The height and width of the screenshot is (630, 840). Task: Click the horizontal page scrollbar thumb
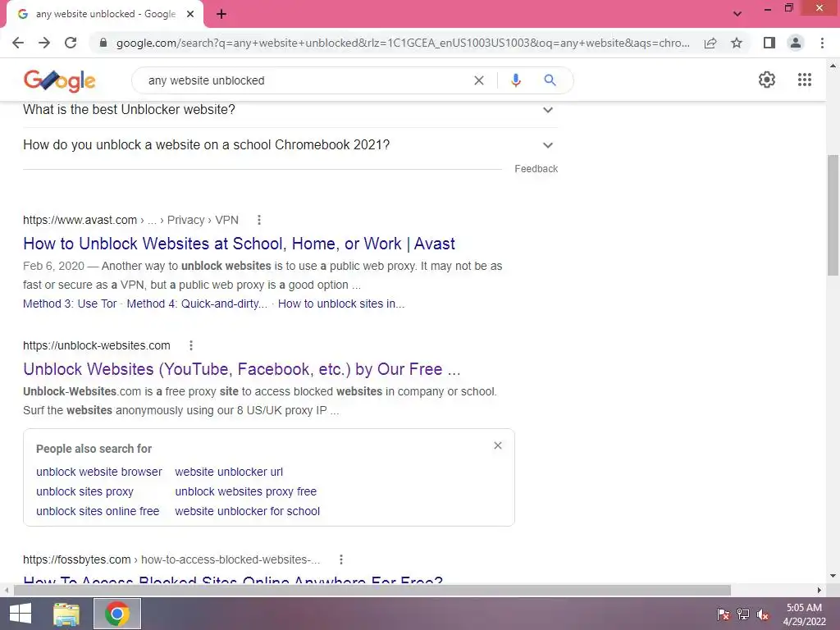372,590
